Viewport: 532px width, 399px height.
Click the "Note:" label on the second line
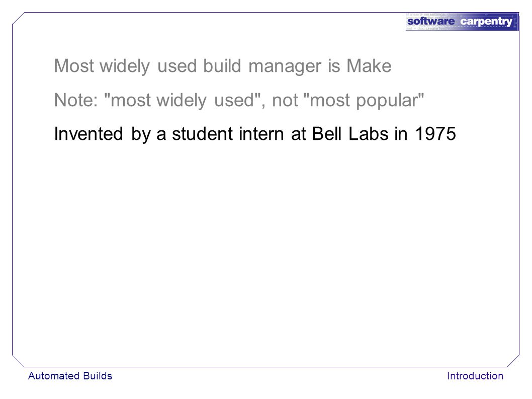point(76,100)
